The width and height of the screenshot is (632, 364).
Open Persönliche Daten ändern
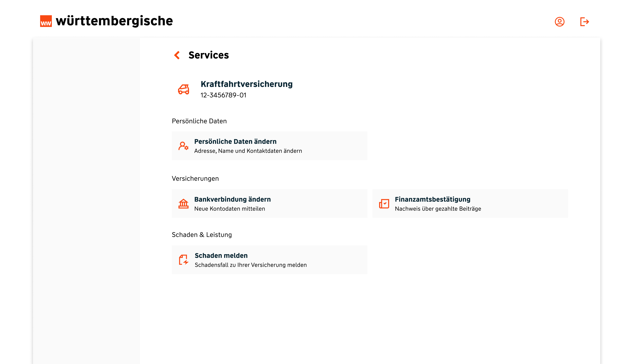pos(235,142)
